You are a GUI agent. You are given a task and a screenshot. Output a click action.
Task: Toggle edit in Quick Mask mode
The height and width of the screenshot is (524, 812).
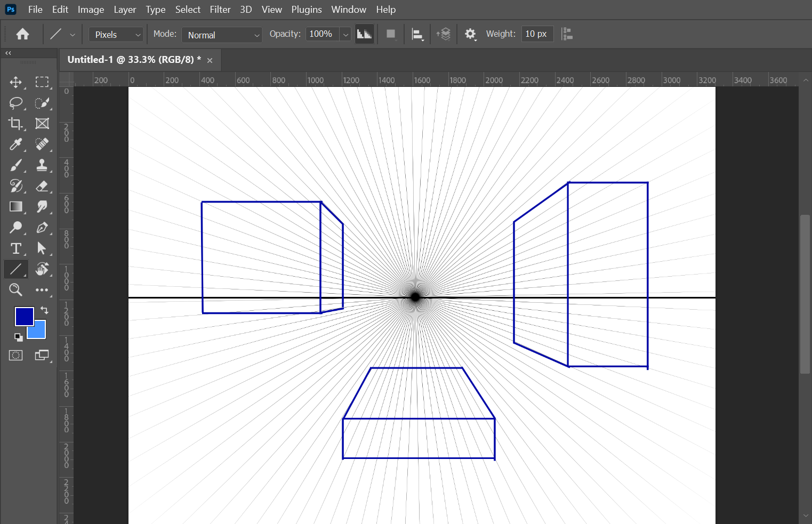pos(15,355)
